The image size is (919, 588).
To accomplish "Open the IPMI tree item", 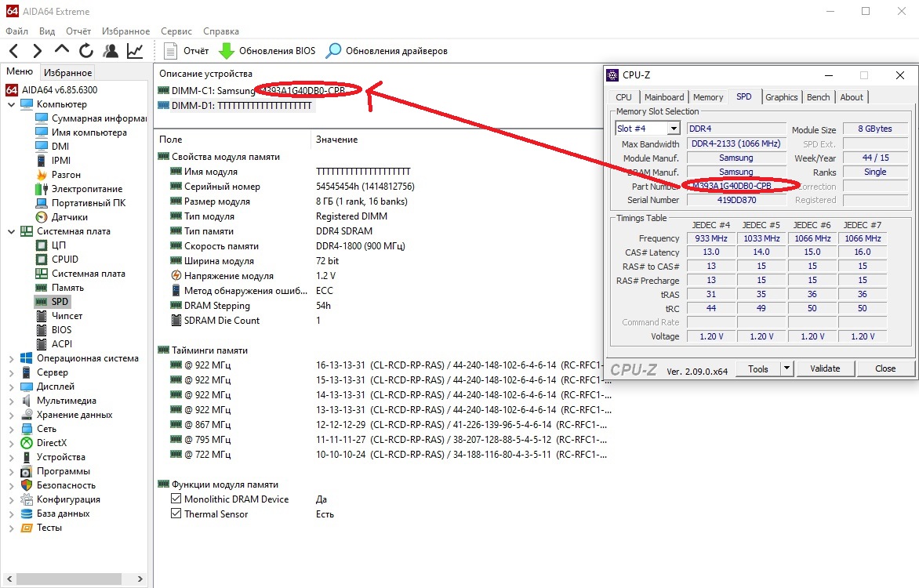I will (53, 161).
